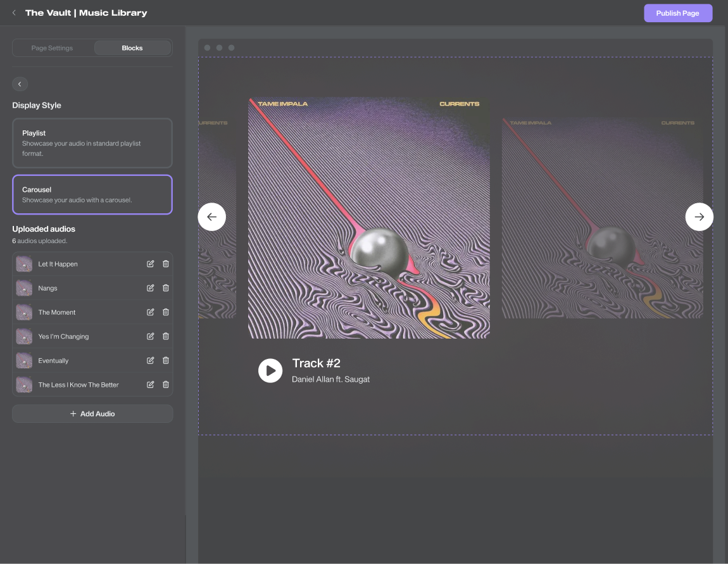728x564 pixels.
Task: Click the Track #2 title
Action: [316, 363]
